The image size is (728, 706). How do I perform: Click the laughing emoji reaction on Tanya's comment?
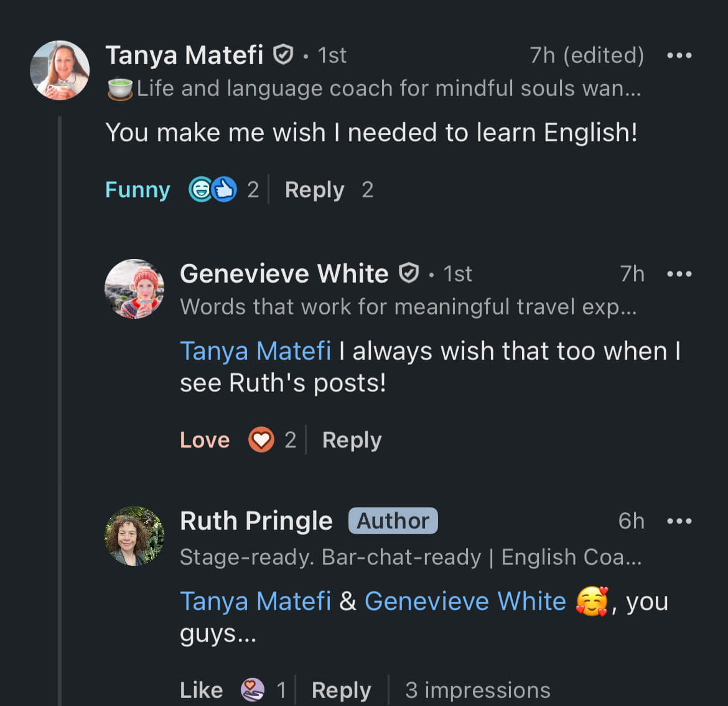pyautogui.click(x=201, y=189)
